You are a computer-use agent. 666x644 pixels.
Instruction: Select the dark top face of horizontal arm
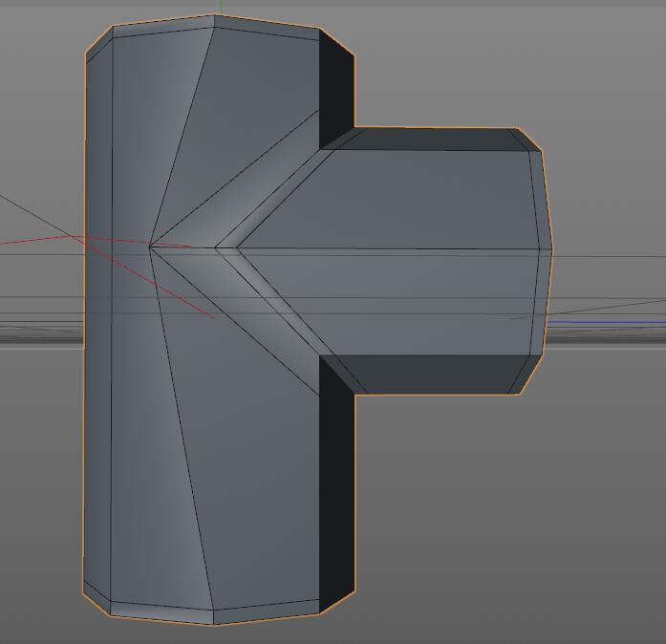(x=431, y=140)
